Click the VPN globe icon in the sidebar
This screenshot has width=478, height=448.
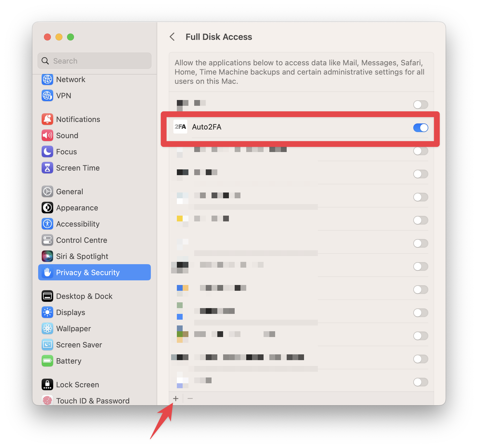[x=47, y=96]
